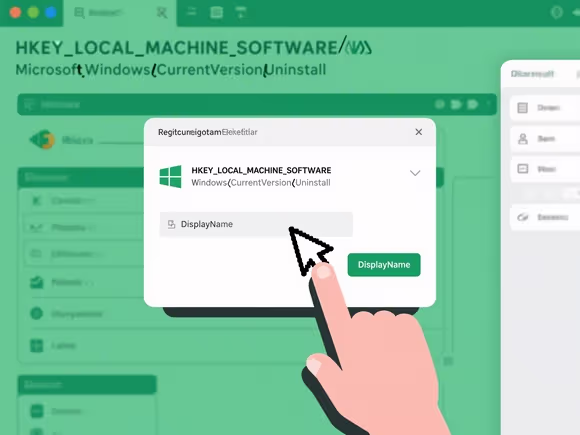
Task: Close the registry dialog with the X
Action: click(418, 132)
